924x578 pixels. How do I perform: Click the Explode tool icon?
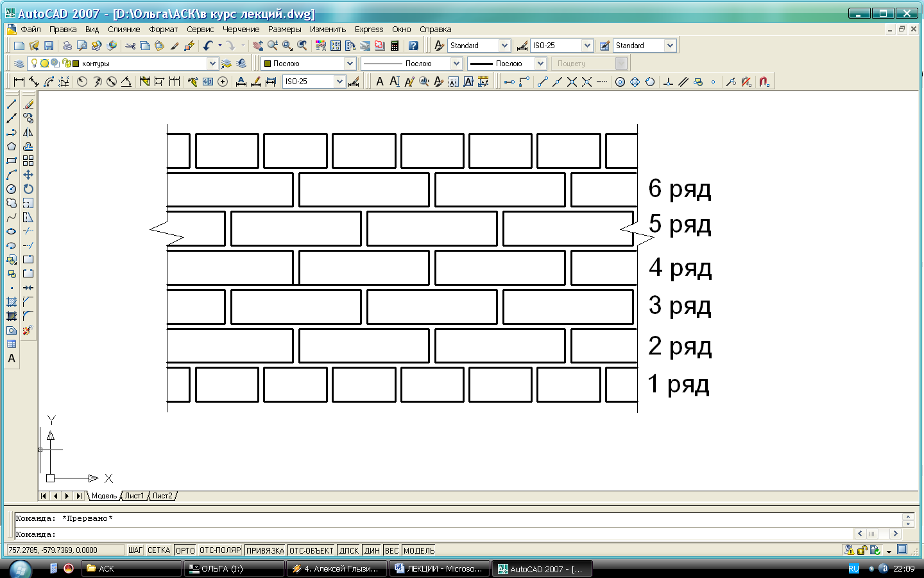click(x=28, y=330)
